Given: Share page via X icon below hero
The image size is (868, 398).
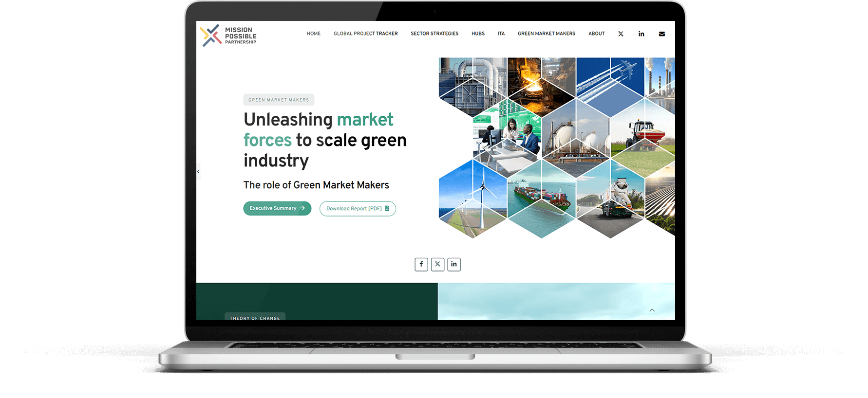Looking at the screenshot, I should click(x=437, y=264).
